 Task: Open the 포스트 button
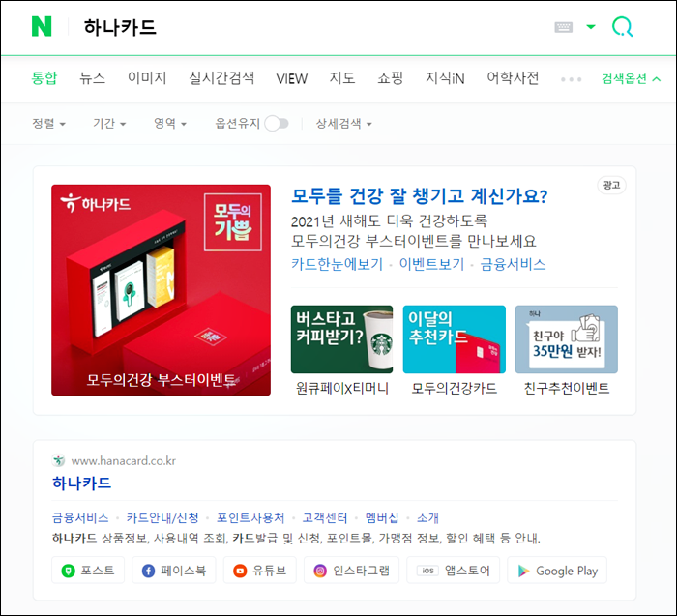pyautogui.click(x=88, y=571)
